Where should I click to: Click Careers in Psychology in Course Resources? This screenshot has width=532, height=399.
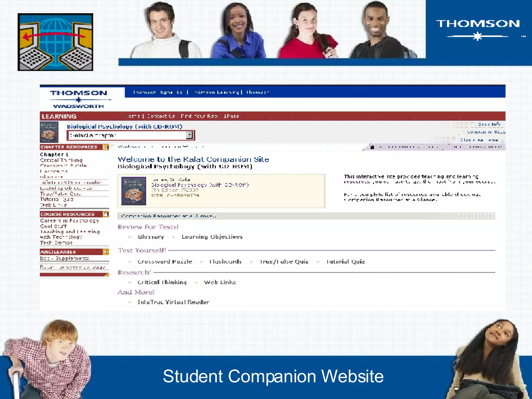pyautogui.click(x=69, y=221)
